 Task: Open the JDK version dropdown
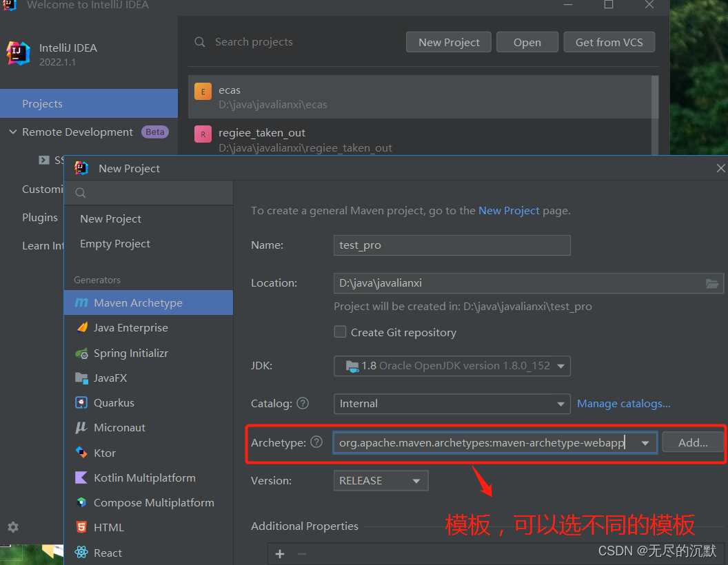[x=452, y=366]
